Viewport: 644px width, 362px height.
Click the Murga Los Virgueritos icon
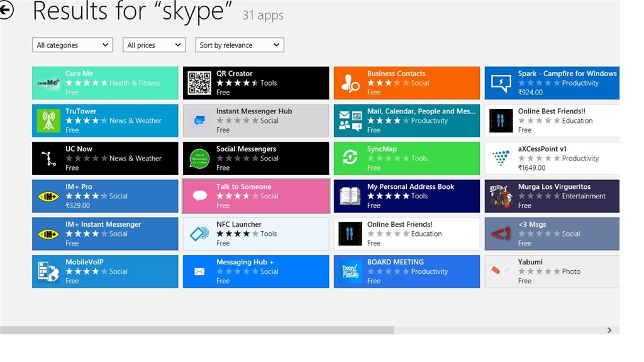[x=501, y=196]
